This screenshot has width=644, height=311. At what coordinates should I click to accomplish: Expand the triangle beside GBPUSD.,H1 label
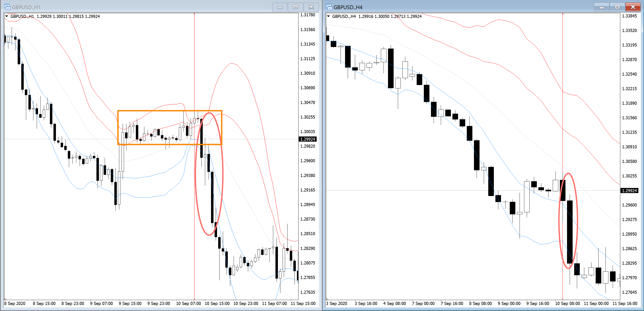(x=7, y=16)
